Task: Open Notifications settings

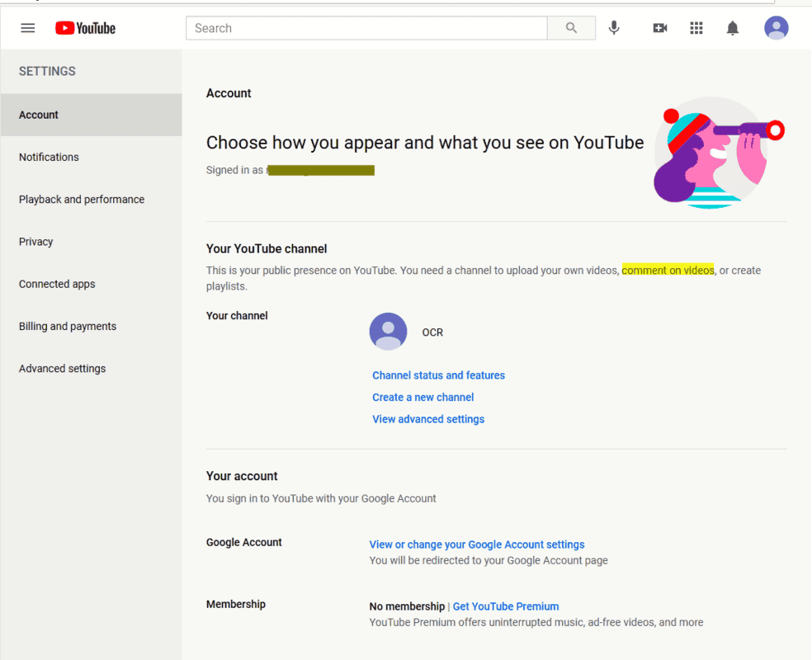Action: (x=91, y=157)
